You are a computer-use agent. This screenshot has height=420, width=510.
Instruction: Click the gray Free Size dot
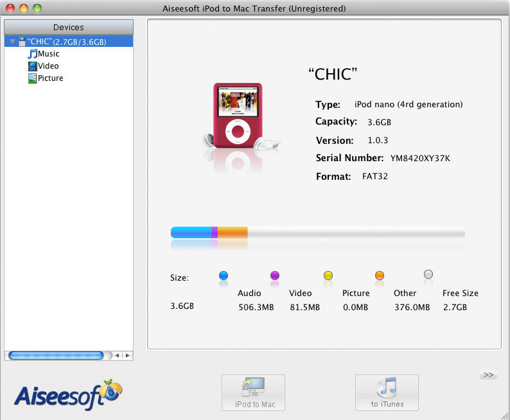point(428,275)
